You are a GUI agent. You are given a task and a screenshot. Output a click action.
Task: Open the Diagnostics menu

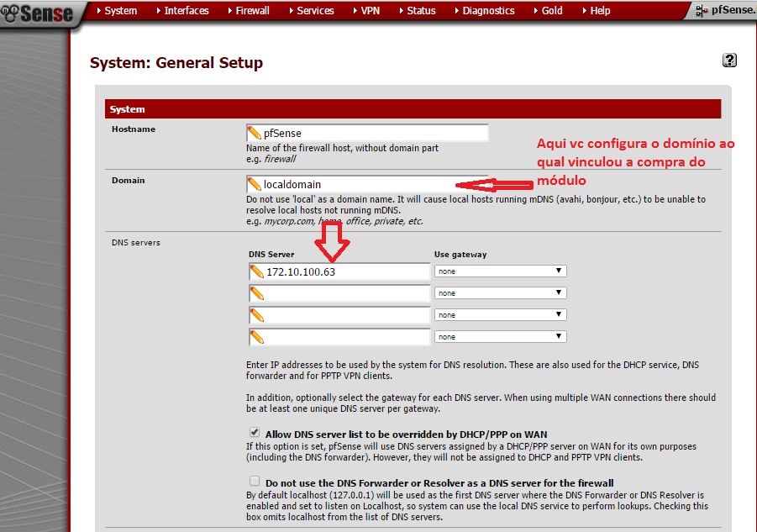[488, 11]
